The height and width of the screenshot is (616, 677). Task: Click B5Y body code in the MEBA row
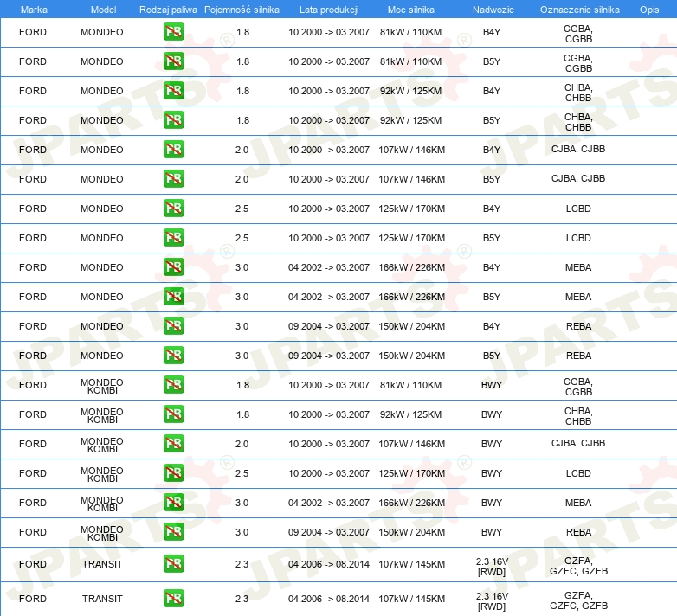click(492, 297)
